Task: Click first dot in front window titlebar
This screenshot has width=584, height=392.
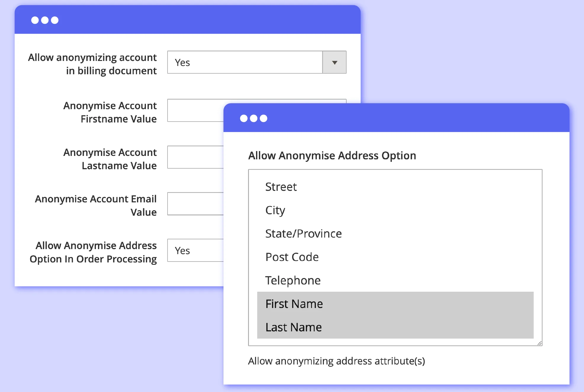Action: point(244,118)
